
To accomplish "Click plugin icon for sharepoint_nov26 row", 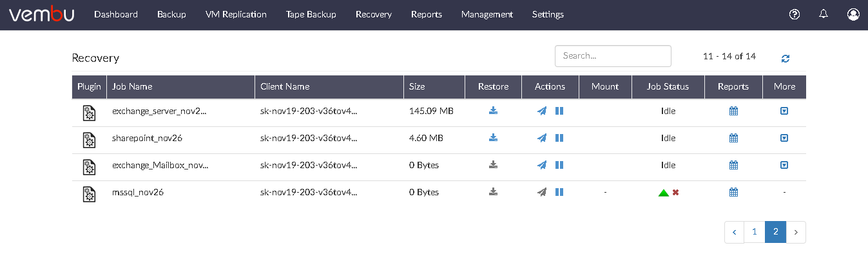I will [89, 140].
